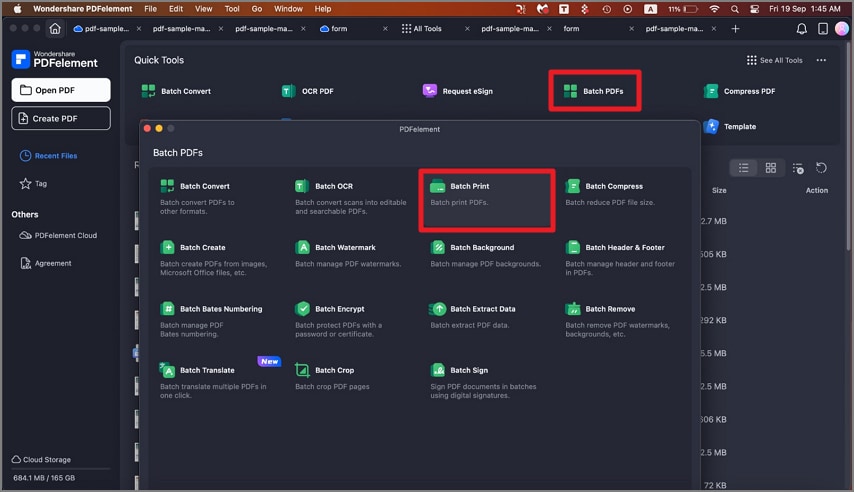Open the File menu

[150, 9]
